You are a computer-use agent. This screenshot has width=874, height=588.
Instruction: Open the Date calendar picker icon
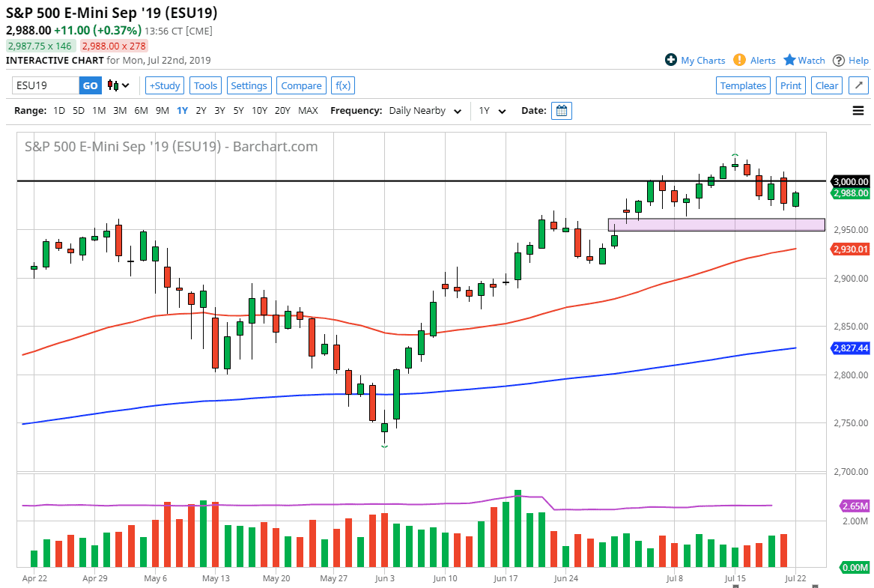562,110
